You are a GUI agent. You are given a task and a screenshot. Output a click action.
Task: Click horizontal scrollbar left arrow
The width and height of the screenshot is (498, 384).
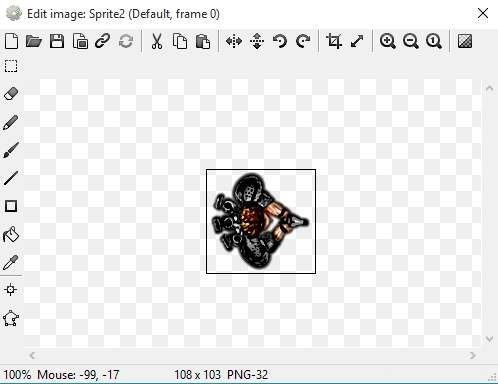(32, 356)
